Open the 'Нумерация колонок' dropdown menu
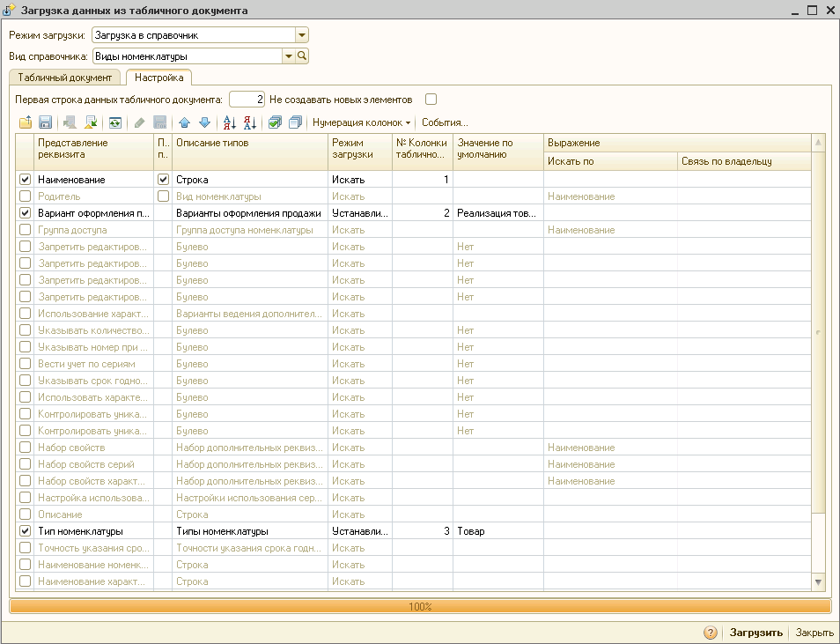This screenshot has width=840, height=644. pyautogui.click(x=362, y=122)
